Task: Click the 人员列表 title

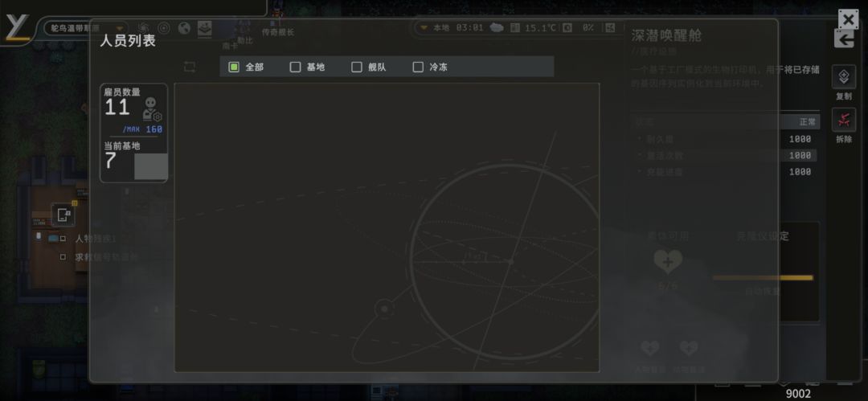Action: [x=128, y=41]
